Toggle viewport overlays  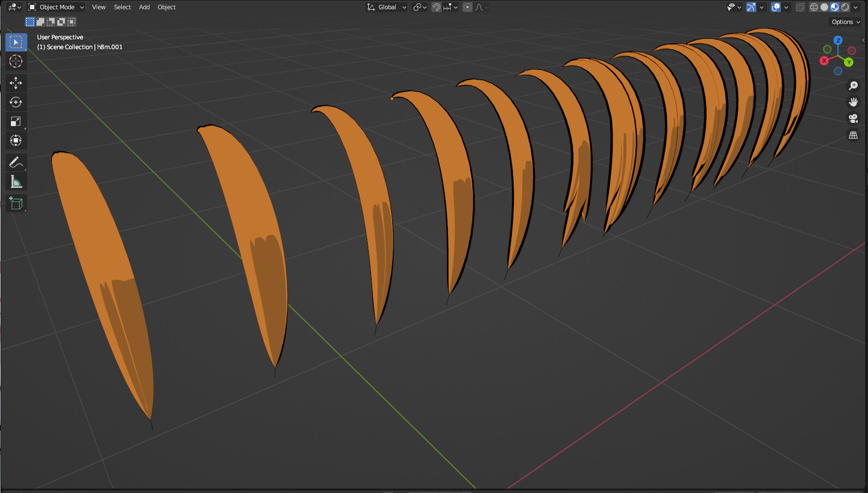coord(776,7)
